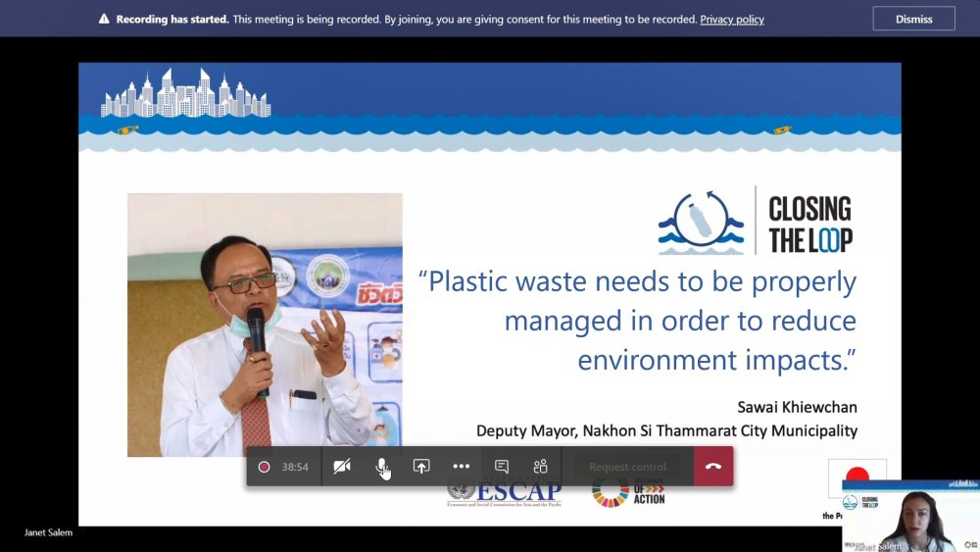980x552 pixels.
Task: Click the city skyline graphic on slide
Action: click(x=185, y=94)
